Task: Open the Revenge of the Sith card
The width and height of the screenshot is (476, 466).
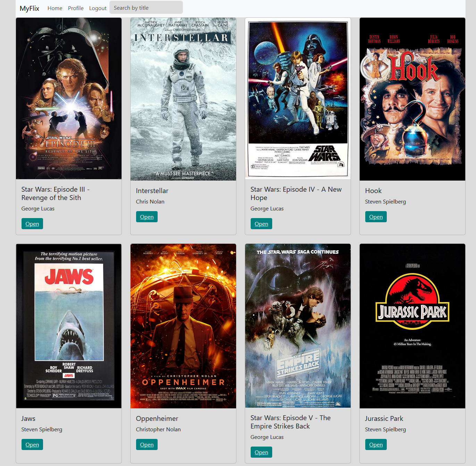Action: (x=32, y=224)
